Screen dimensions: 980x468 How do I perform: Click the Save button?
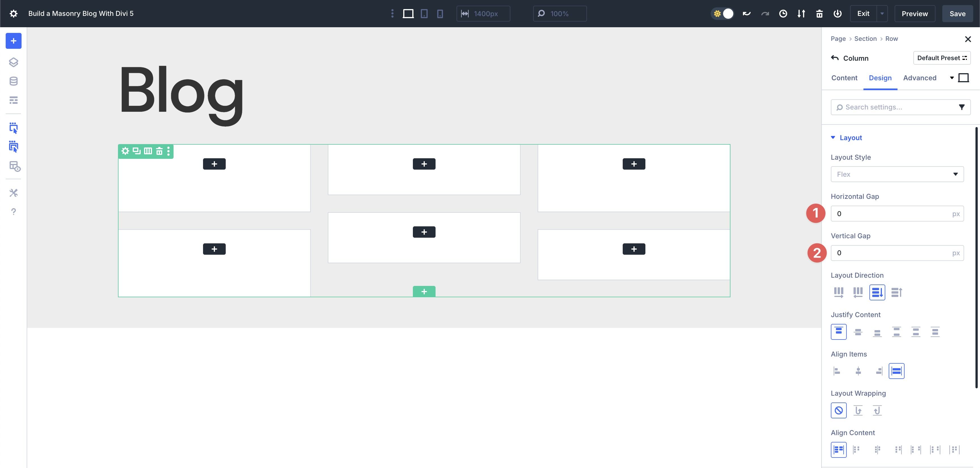click(x=957, y=13)
